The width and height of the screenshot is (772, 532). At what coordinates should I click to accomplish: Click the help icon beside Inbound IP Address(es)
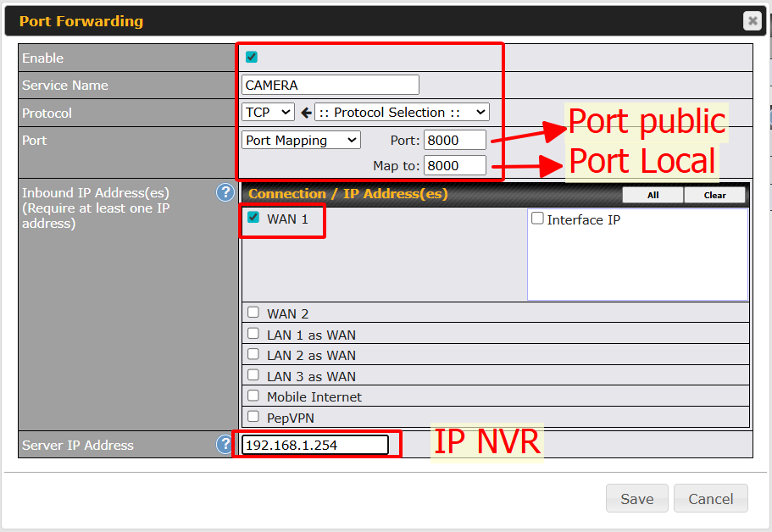pos(225,192)
